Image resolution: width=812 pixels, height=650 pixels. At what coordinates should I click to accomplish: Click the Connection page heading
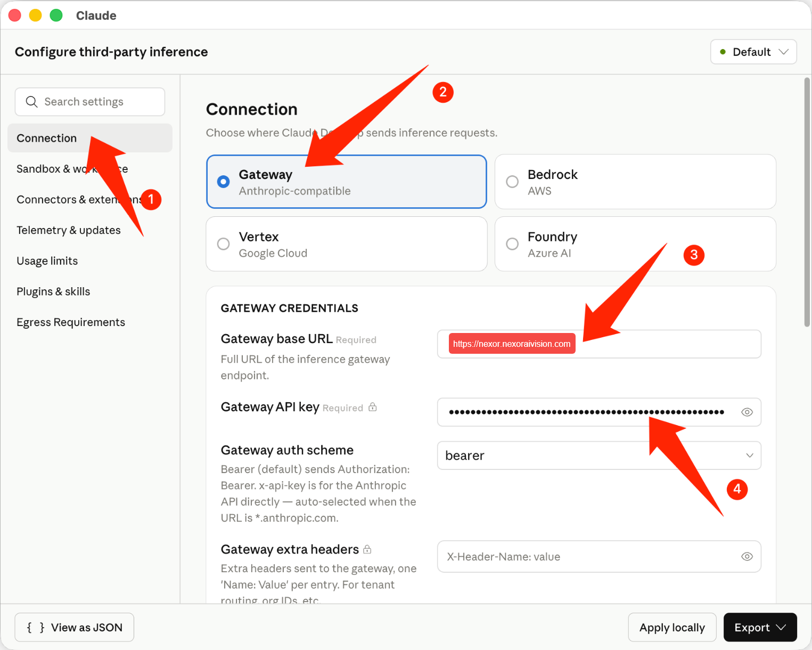pos(252,109)
